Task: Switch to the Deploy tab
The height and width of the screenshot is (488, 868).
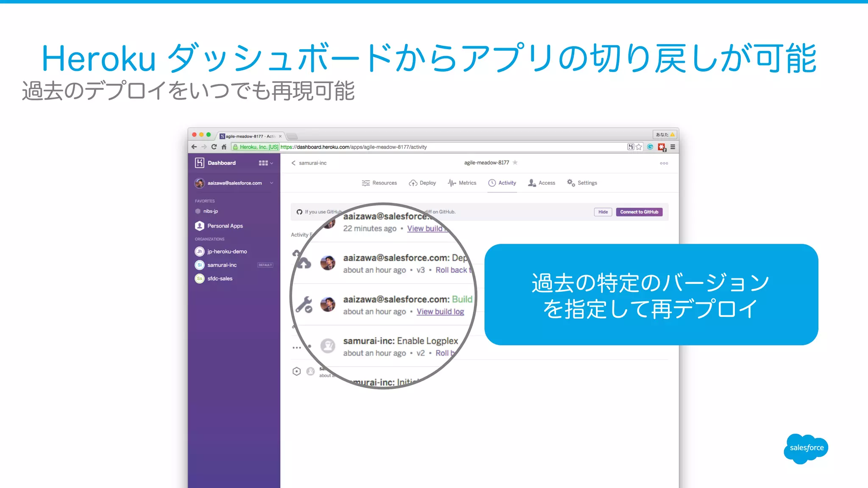Action: (x=423, y=183)
